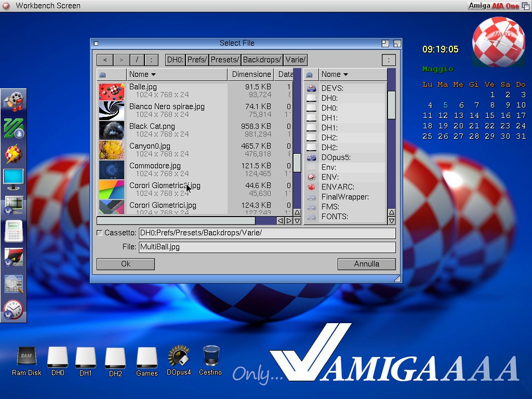This screenshot has height=399, width=532.
Task: Open the clock icon in the dock
Action: pyautogui.click(x=14, y=310)
